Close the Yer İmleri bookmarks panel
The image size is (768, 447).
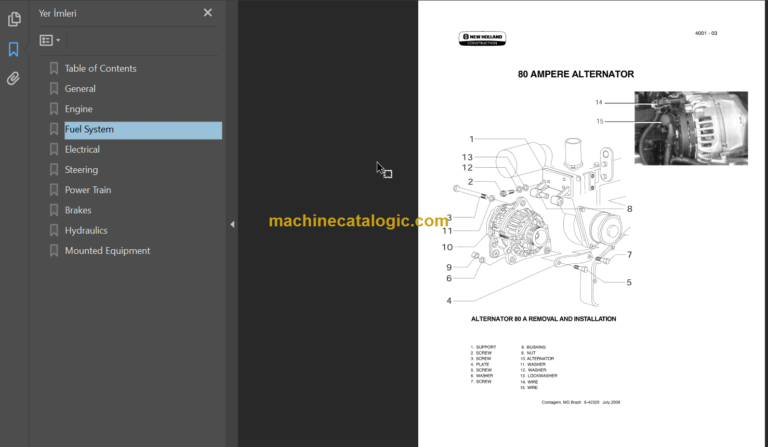tap(208, 13)
